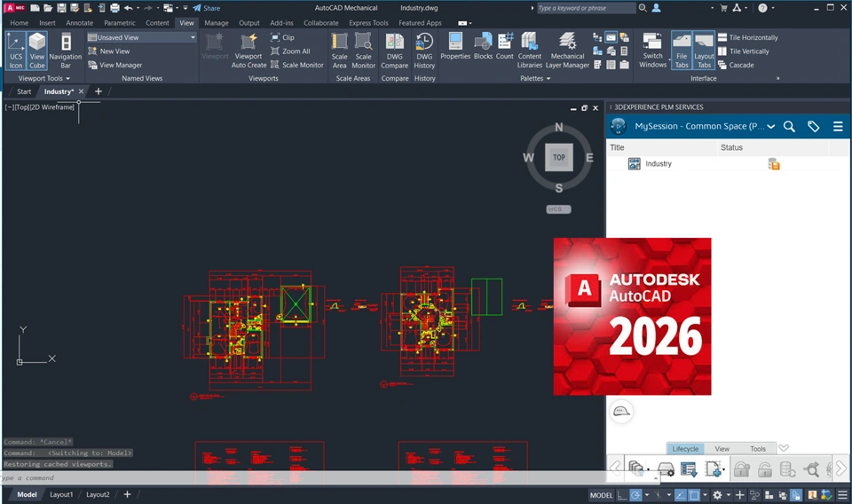Click the Clip viewport tool
This screenshot has width=852, height=504.
[282, 37]
